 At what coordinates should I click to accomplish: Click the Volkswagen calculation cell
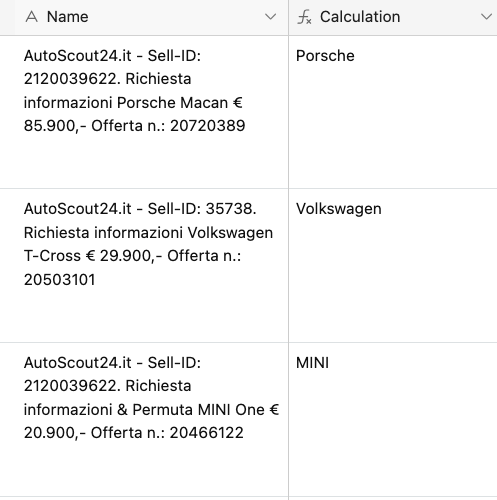(393, 265)
